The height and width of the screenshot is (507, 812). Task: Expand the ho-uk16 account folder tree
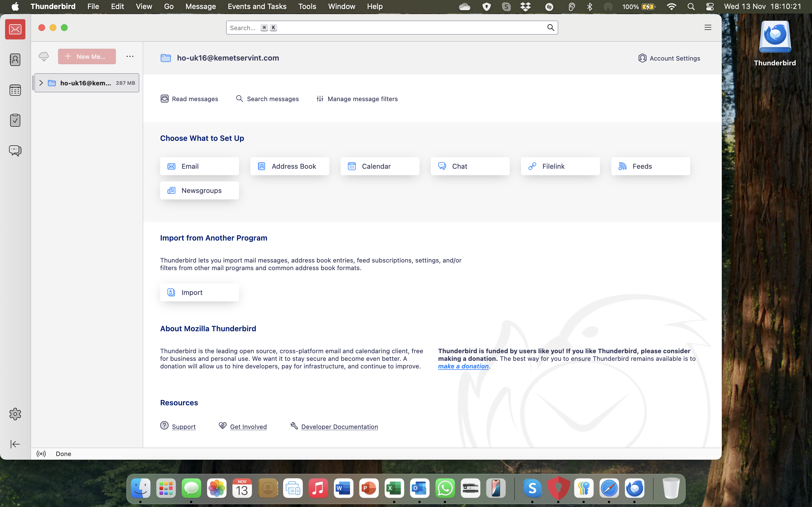point(41,83)
